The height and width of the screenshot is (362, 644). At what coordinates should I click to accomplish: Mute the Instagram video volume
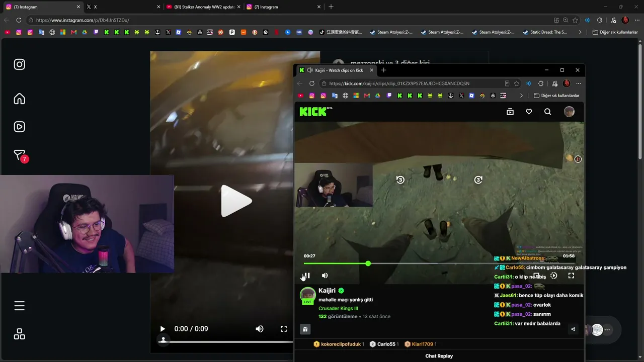[x=260, y=329]
